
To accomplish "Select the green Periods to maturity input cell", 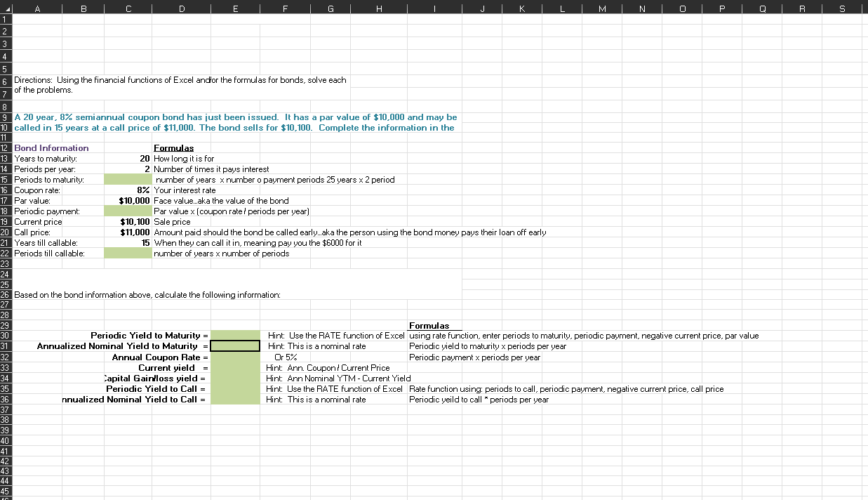I will pos(128,179).
